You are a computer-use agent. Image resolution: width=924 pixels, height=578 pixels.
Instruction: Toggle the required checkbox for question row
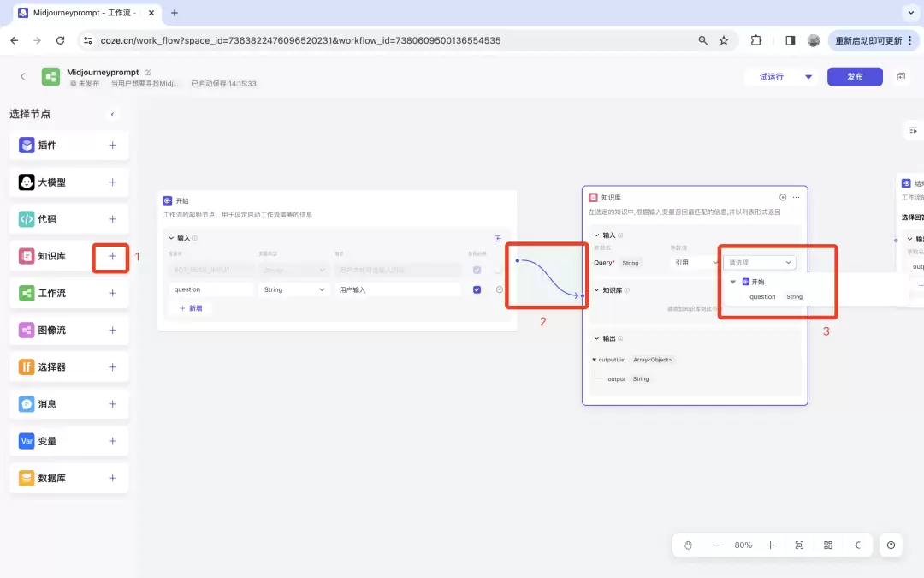477,289
